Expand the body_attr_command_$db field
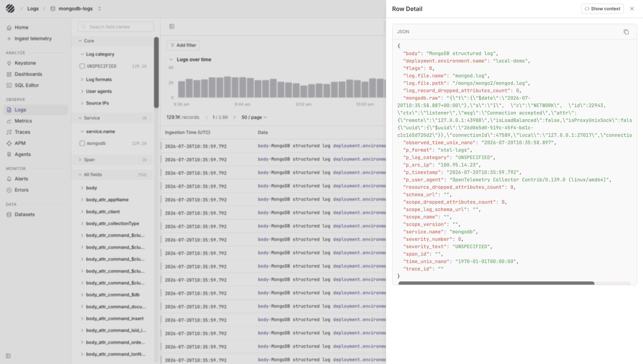 click(82, 295)
